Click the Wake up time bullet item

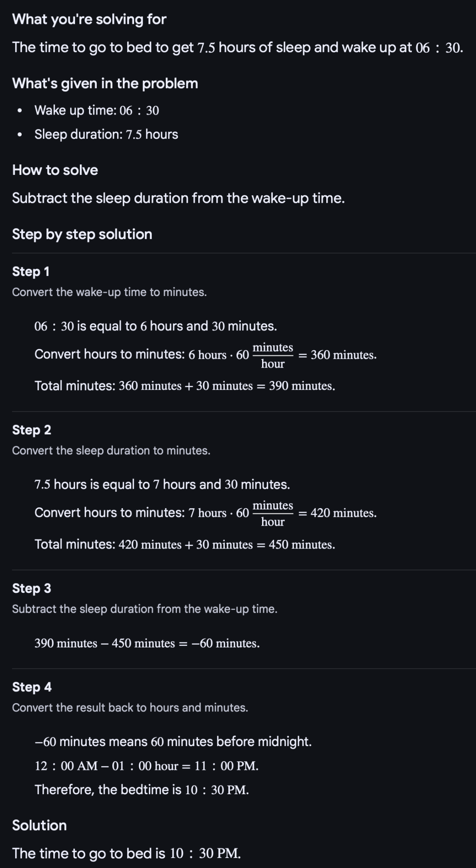97,110
